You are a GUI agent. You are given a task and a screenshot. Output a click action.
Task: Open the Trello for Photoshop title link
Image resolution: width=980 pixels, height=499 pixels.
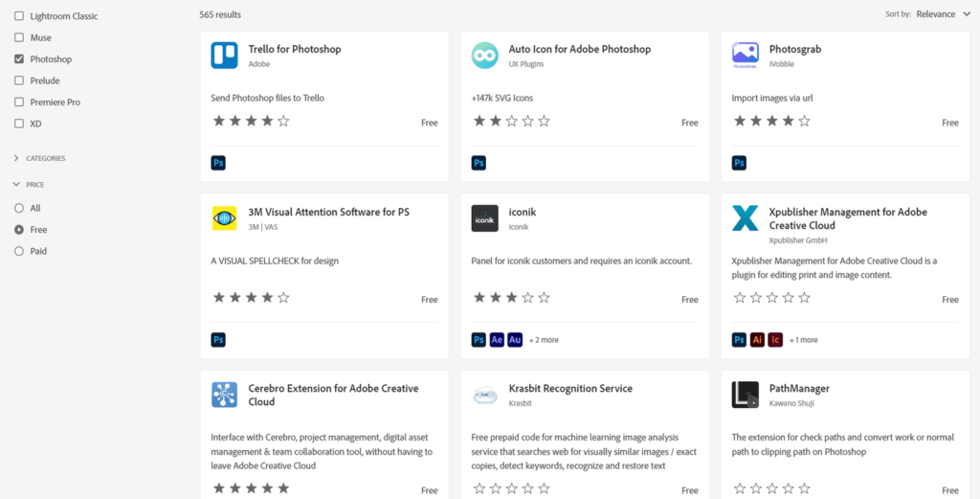[x=294, y=49]
